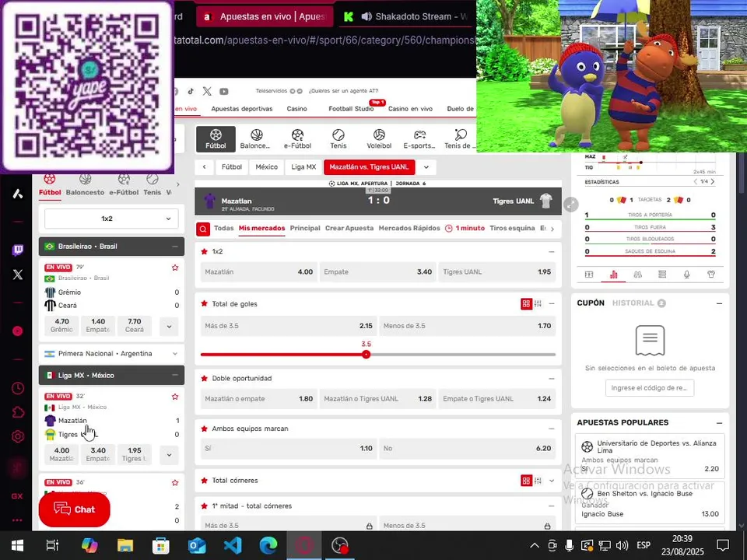Select the E-sports icon
This screenshot has height=560, width=747.
419,139
